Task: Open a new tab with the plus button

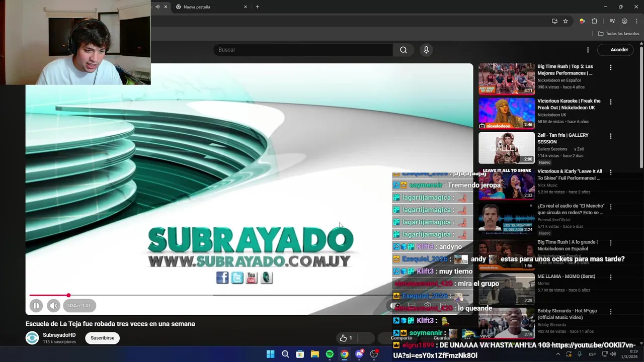Action: coord(258,7)
